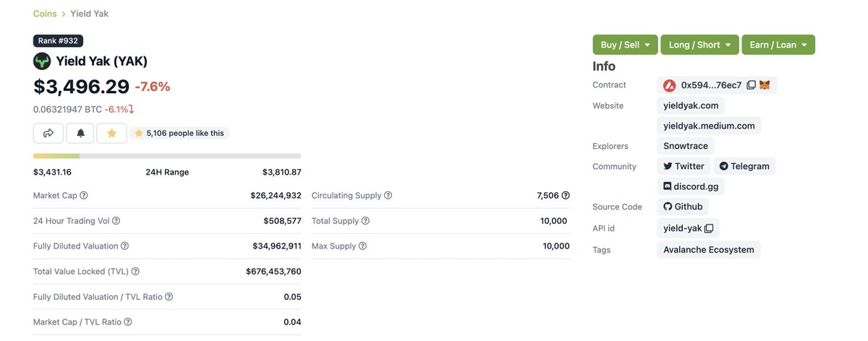This screenshot has height=341, width=868.
Task: Click the share arrow icon button
Action: click(x=48, y=133)
